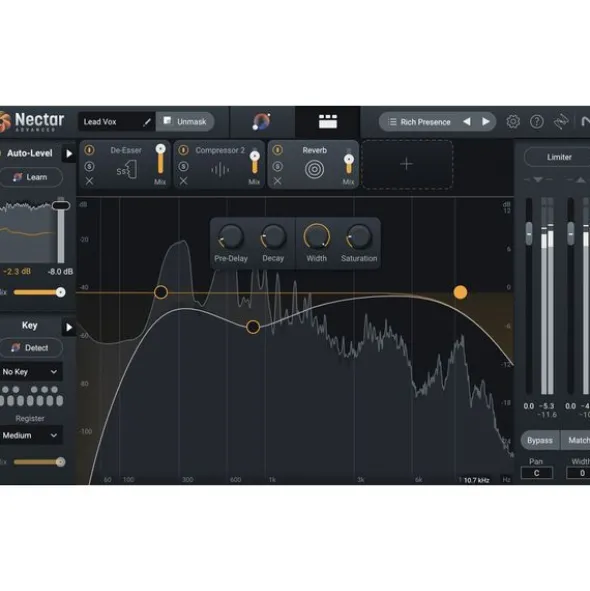The height and width of the screenshot is (591, 590).
Task: Solo the Reverb module
Action: (277, 166)
